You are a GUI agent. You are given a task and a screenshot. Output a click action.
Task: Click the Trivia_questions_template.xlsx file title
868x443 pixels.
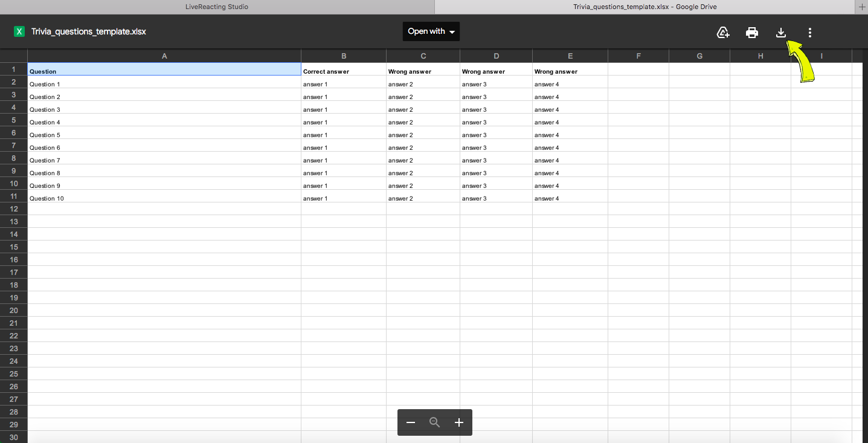click(89, 31)
